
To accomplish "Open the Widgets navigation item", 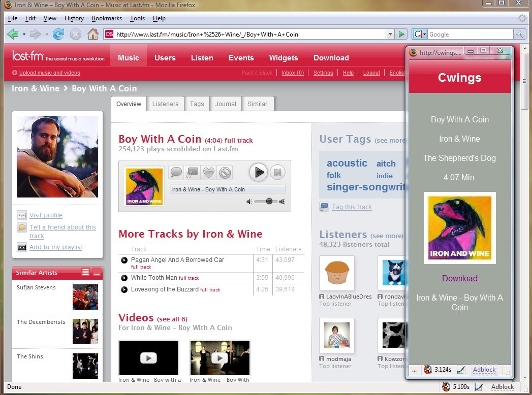I will 284,58.
